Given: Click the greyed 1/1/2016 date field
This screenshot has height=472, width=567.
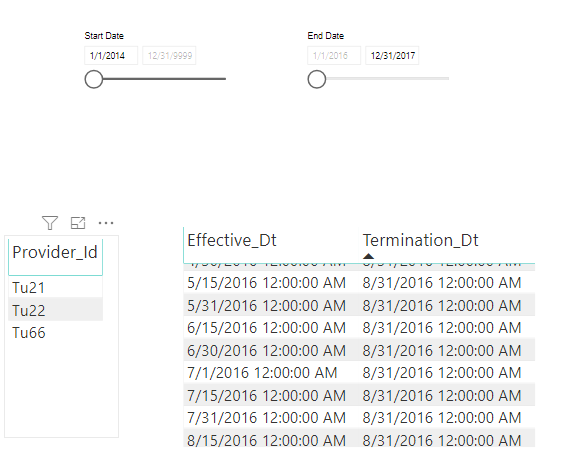Looking at the screenshot, I should 334,56.
